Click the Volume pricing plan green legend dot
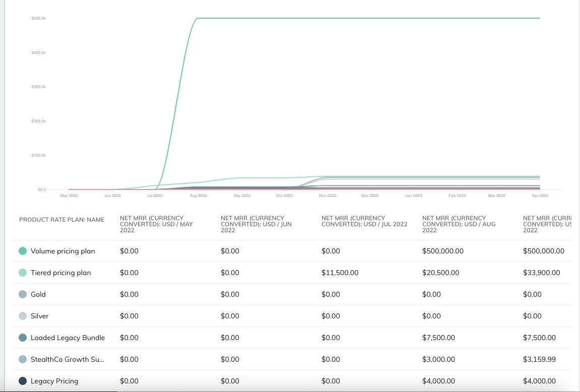 click(23, 251)
